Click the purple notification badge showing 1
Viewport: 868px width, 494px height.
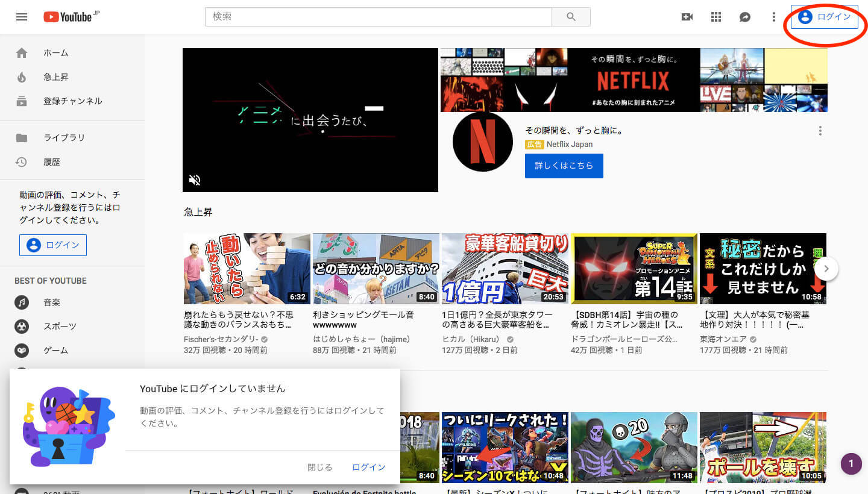tap(851, 464)
